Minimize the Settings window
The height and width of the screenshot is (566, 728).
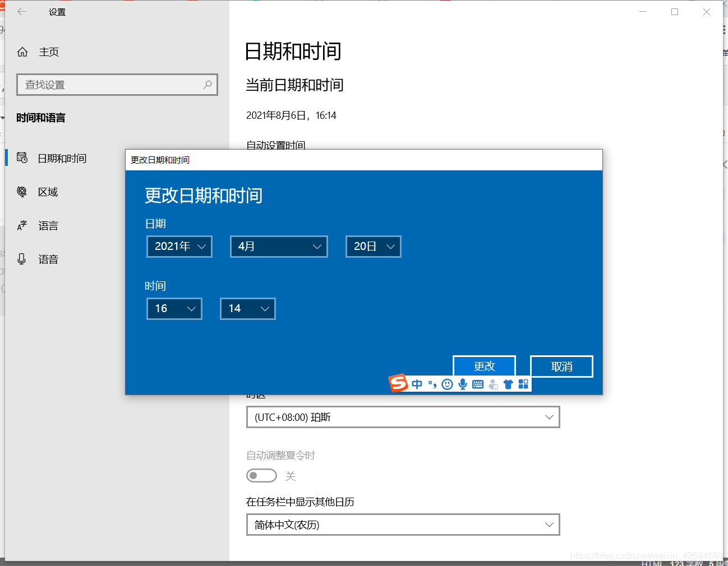point(643,12)
